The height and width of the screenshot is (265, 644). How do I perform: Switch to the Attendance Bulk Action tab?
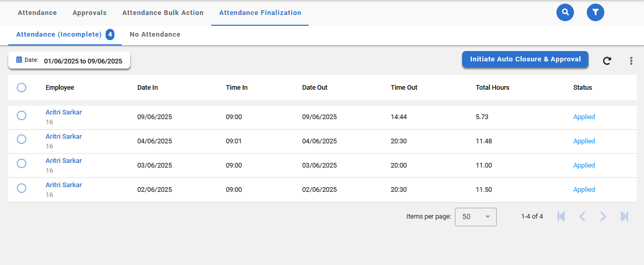coord(163,13)
